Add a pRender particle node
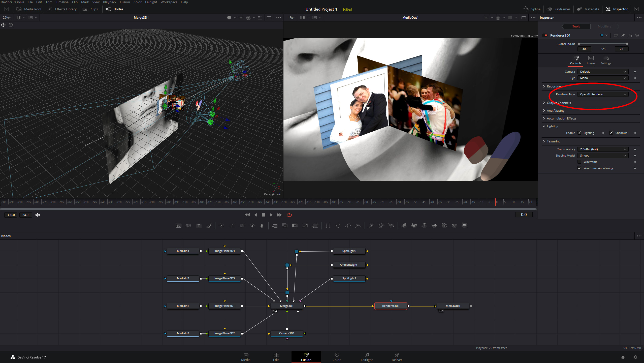The height and width of the screenshot is (363, 644). tap(391, 226)
